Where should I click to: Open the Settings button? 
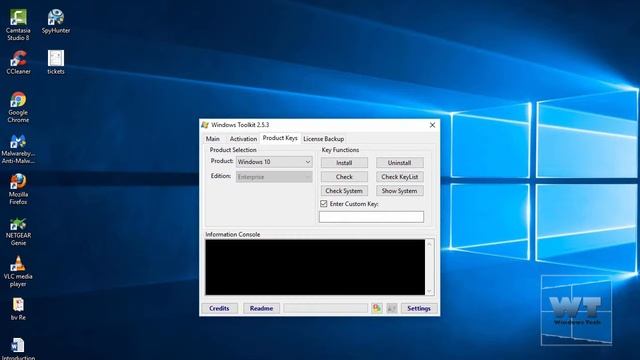click(x=419, y=308)
